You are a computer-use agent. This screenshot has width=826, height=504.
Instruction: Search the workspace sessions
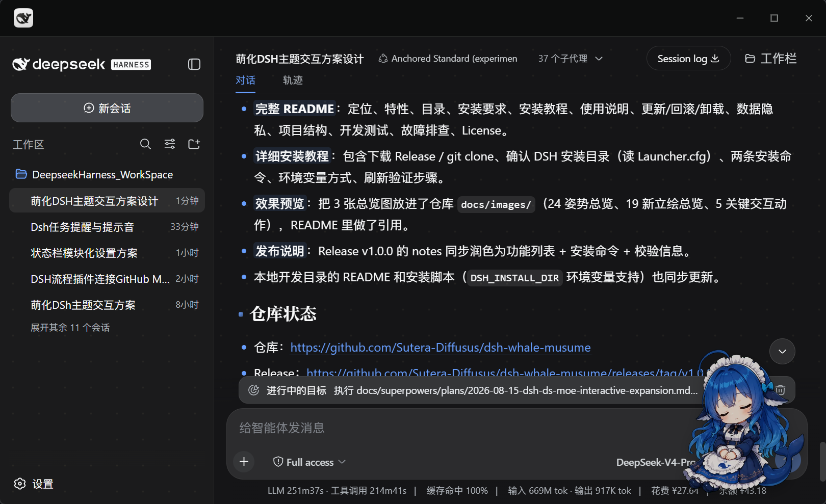coord(145,144)
